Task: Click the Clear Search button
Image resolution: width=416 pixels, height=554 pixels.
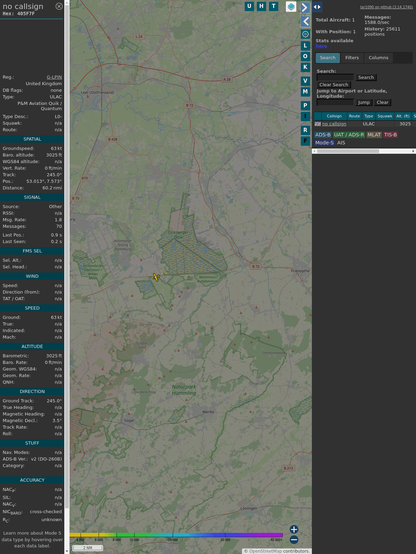Action: click(x=334, y=85)
